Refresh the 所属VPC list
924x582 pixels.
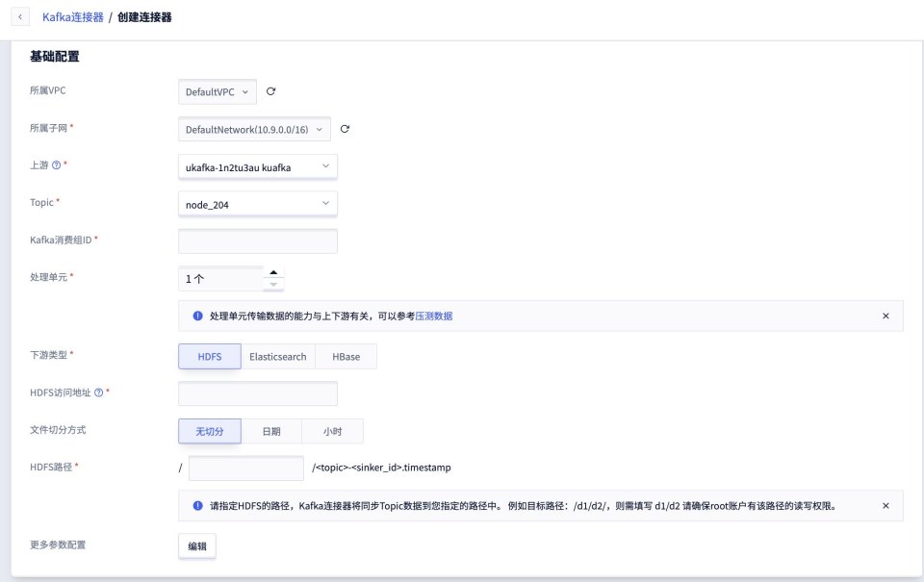tap(270, 91)
